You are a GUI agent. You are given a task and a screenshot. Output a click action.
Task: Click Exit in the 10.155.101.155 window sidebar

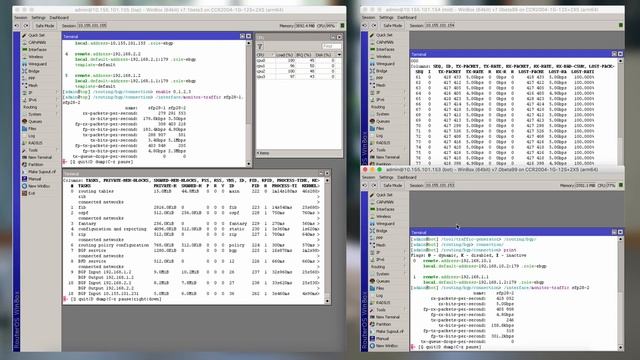[x=31, y=193]
